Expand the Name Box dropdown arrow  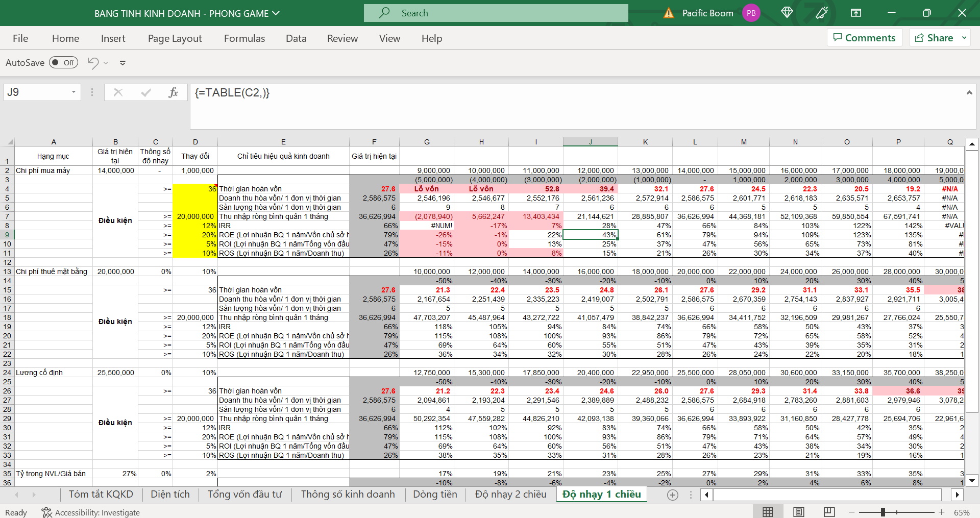tap(73, 92)
